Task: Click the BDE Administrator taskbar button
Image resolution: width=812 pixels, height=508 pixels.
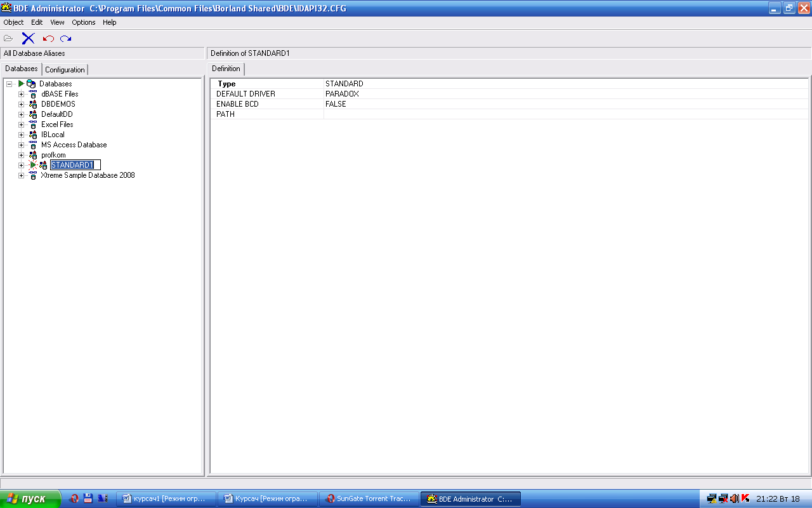Action: coord(470,498)
